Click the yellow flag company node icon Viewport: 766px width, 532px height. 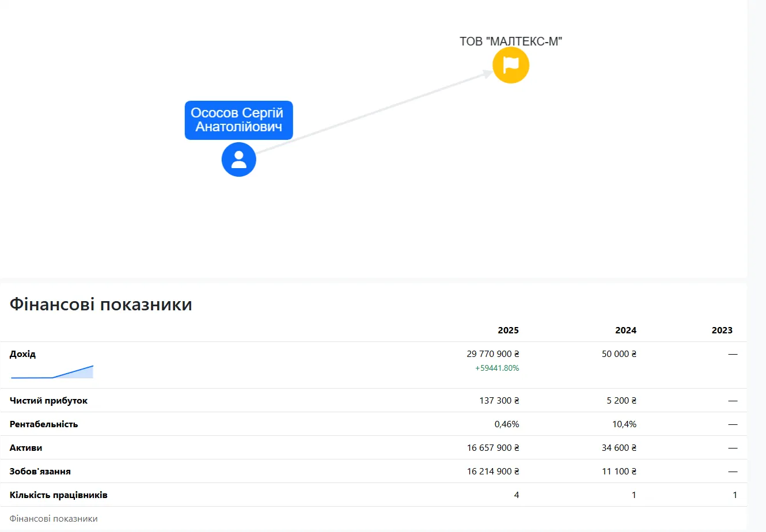[511, 65]
